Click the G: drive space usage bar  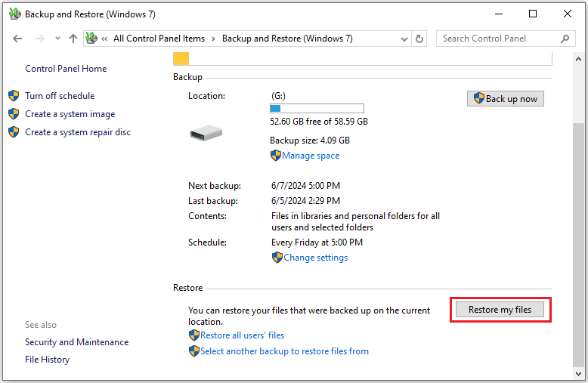317,108
